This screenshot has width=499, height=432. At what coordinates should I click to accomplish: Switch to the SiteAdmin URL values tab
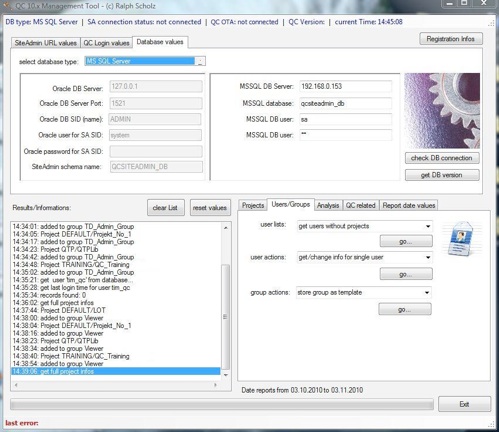click(x=46, y=43)
